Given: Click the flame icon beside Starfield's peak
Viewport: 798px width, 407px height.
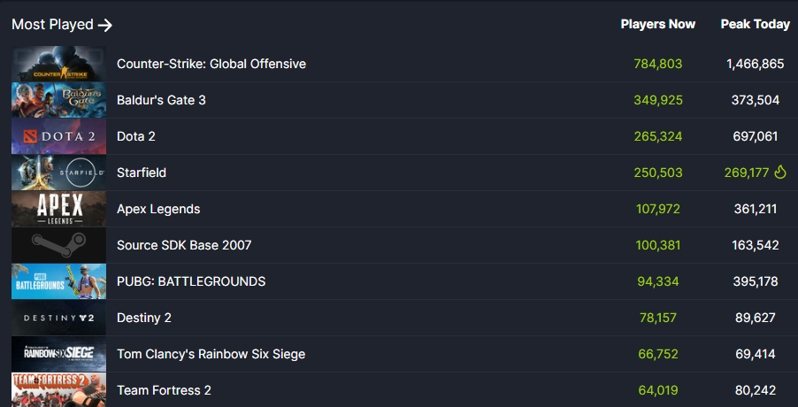Looking at the screenshot, I should [x=780, y=172].
